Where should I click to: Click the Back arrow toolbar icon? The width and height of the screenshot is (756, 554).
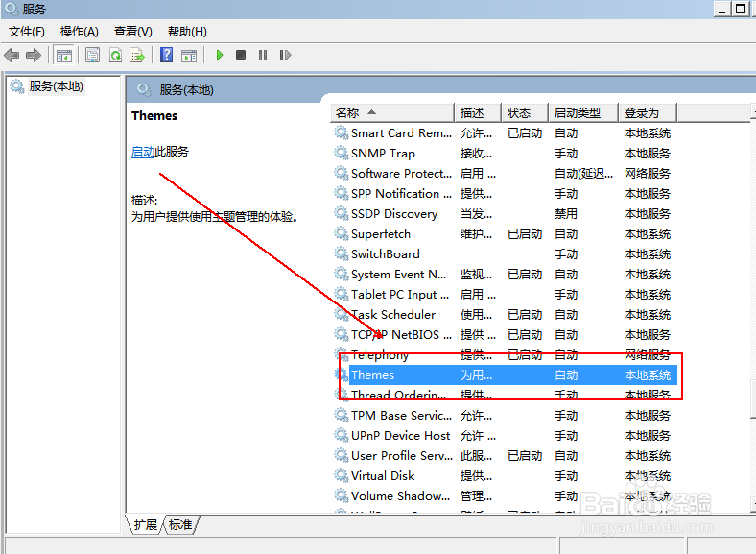pos(12,55)
